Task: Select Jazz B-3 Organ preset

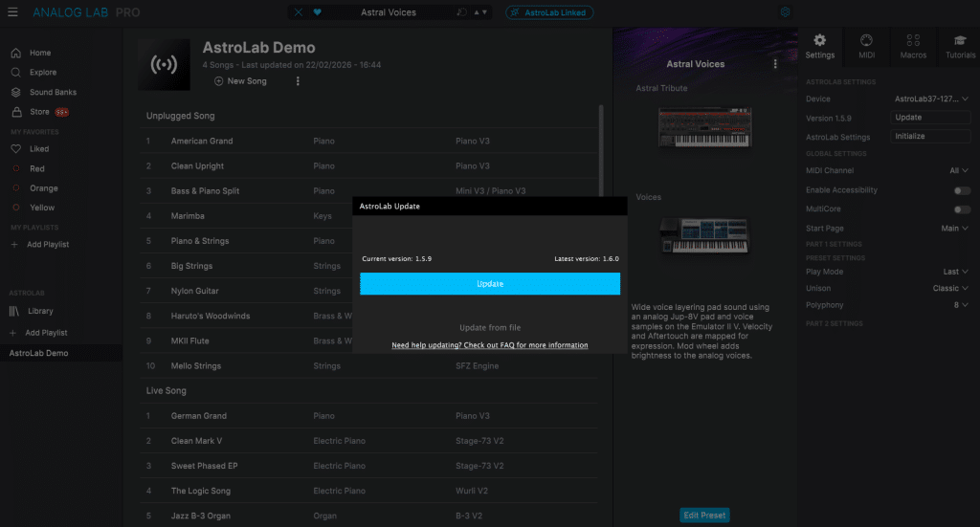Action: (368, 516)
